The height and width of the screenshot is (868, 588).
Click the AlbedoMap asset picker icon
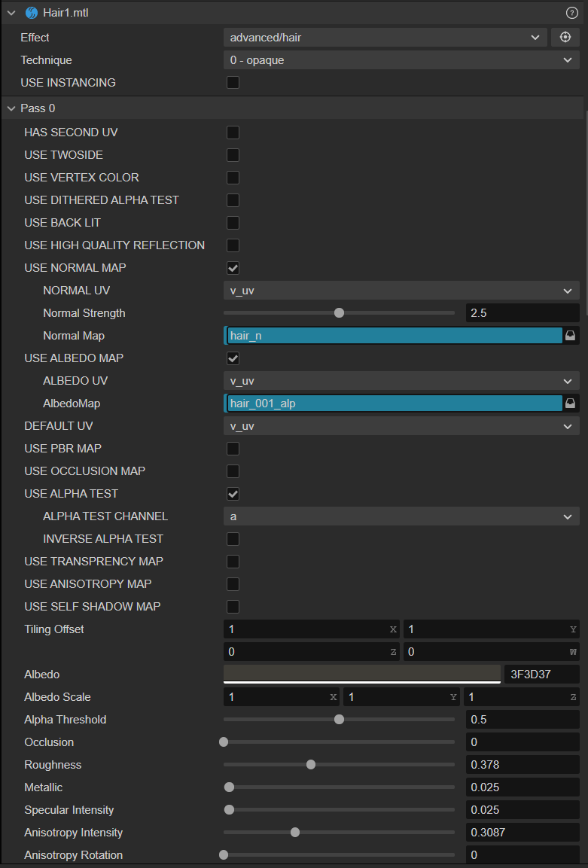pyautogui.click(x=570, y=404)
